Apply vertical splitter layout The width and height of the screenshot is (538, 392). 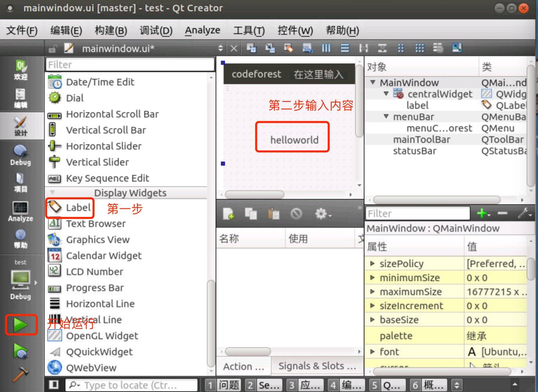pos(382,48)
